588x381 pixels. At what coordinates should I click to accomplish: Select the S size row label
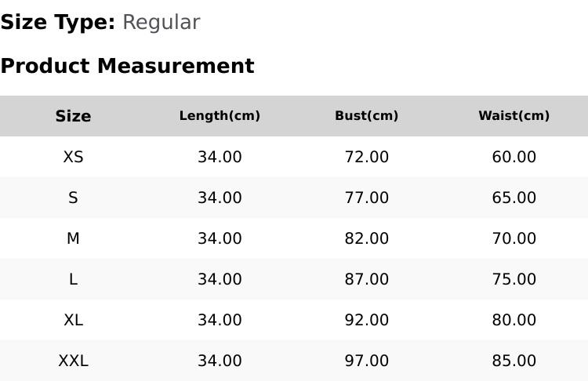(73, 198)
